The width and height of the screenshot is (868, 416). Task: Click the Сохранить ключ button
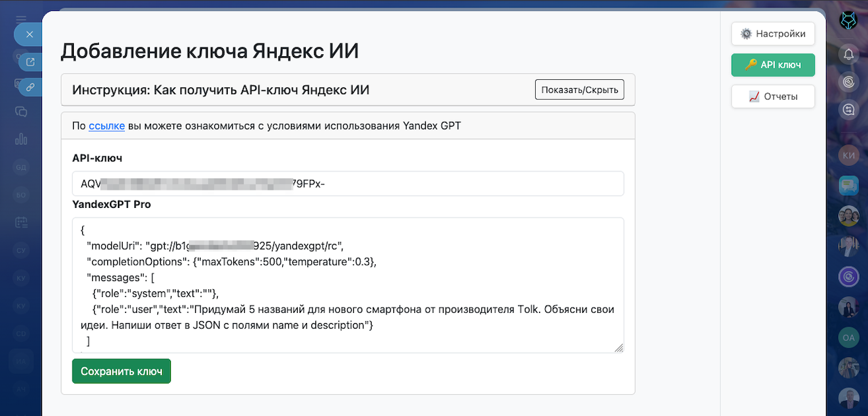pyautogui.click(x=121, y=371)
